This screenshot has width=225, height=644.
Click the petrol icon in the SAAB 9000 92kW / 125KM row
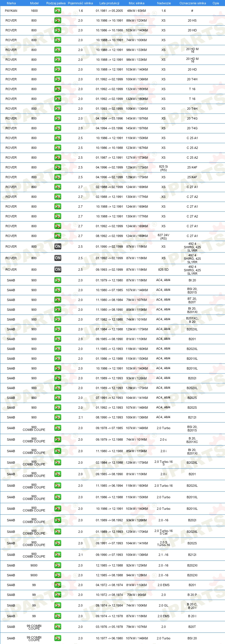click(x=58, y=565)
